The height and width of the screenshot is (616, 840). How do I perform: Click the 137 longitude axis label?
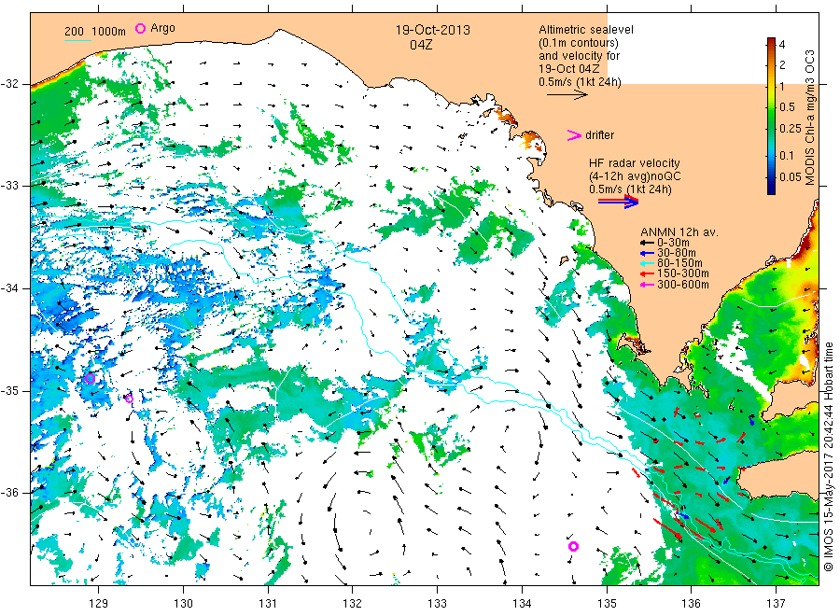click(x=776, y=604)
